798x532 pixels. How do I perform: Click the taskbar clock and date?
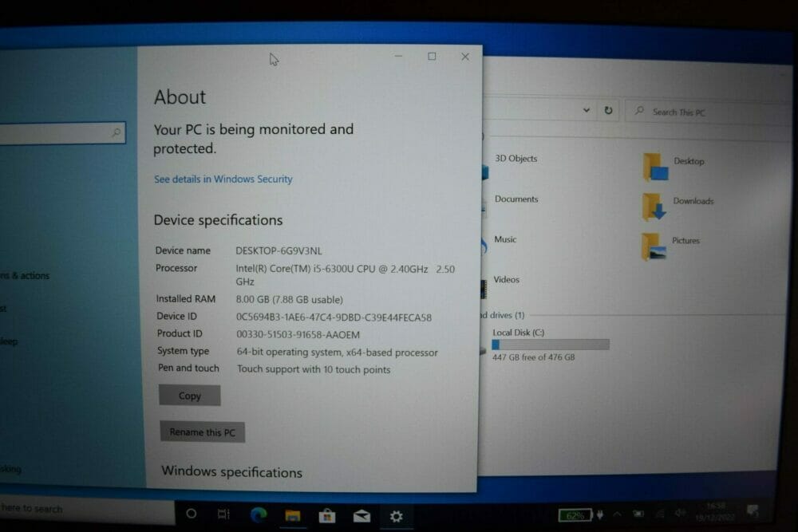pos(715,510)
